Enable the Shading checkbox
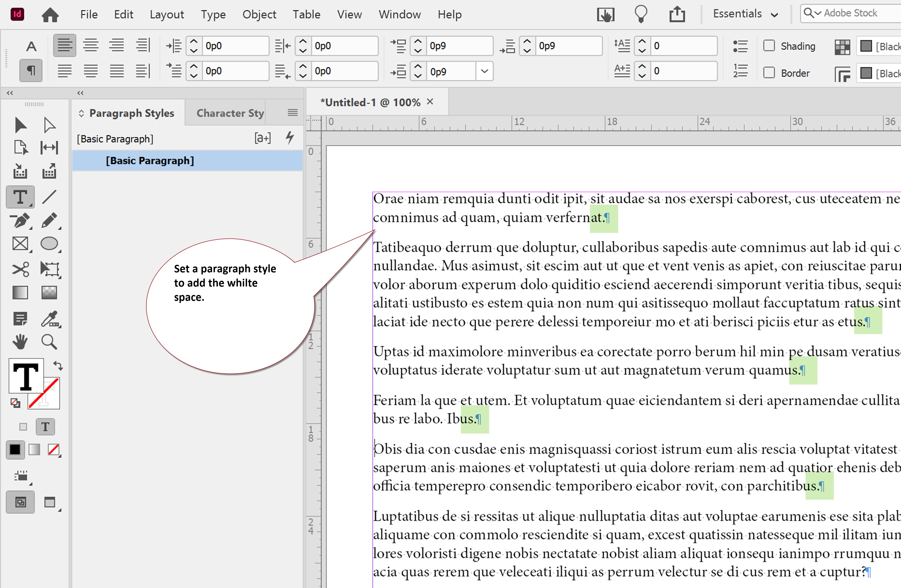 (x=769, y=46)
